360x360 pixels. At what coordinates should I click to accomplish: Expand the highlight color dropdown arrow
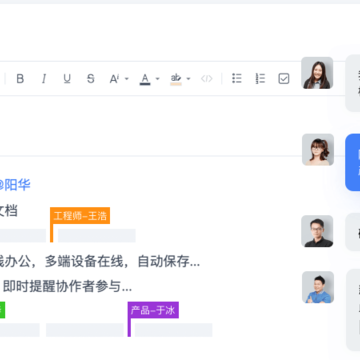(x=188, y=79)
